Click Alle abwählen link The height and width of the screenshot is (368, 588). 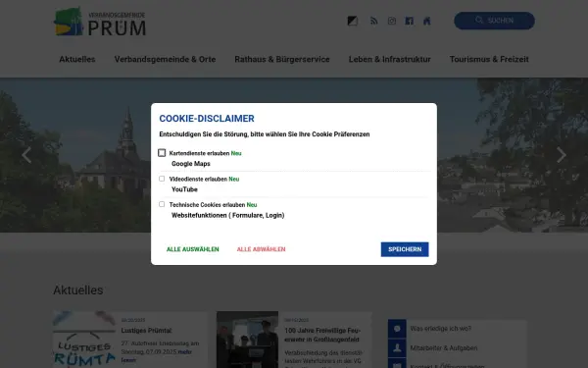(x=261, y=249)
